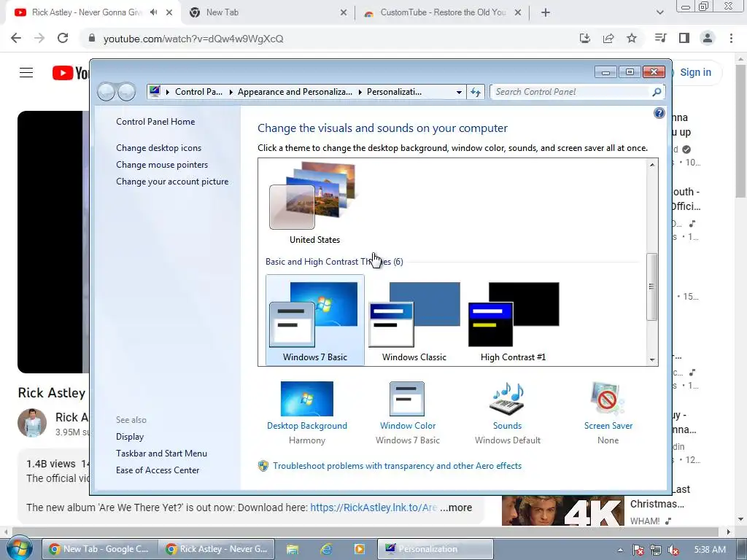747x560 pixels.
Task: Click the install app icon in address bar
Action: pyautogui.click(x=584, y=38)
